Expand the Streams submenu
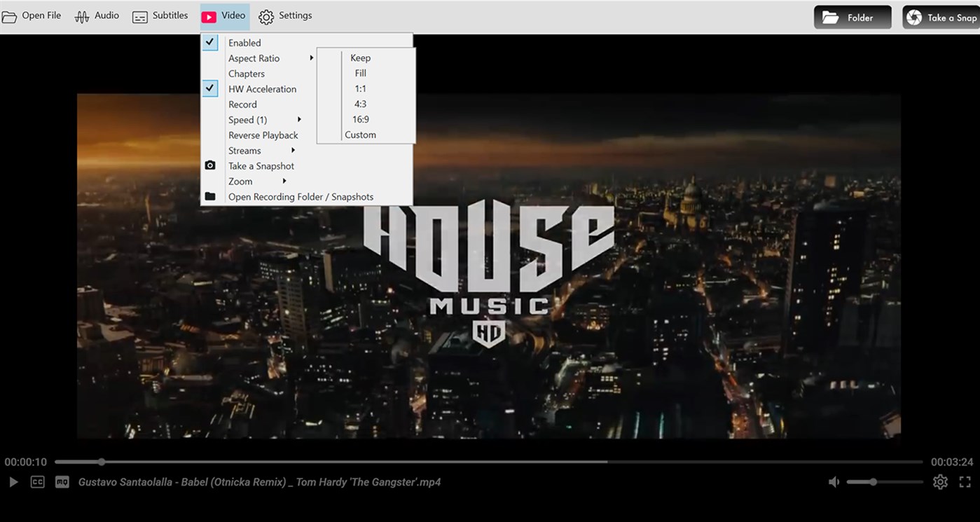980x522 pixels. click(244, 150)
